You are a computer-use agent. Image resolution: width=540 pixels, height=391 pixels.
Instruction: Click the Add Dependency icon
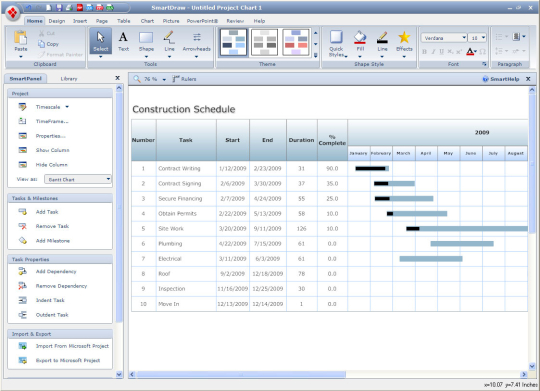click(x=23, y=271)
